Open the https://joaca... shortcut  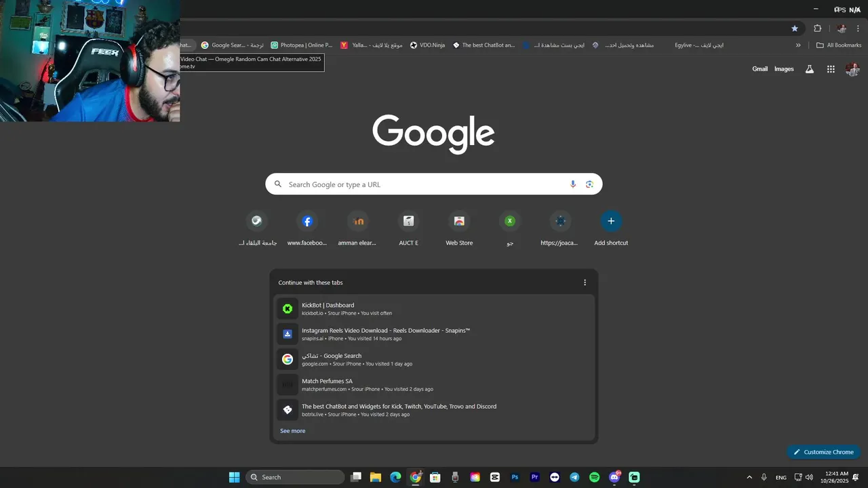coord(560,228)
